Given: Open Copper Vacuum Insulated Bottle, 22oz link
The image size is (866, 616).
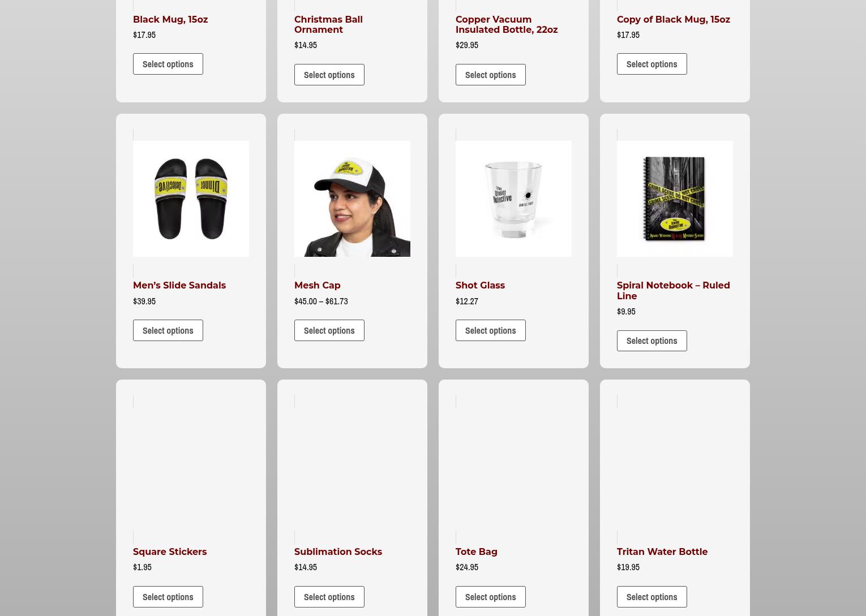Looking at the screenshot, I should (x=507, y=24).
